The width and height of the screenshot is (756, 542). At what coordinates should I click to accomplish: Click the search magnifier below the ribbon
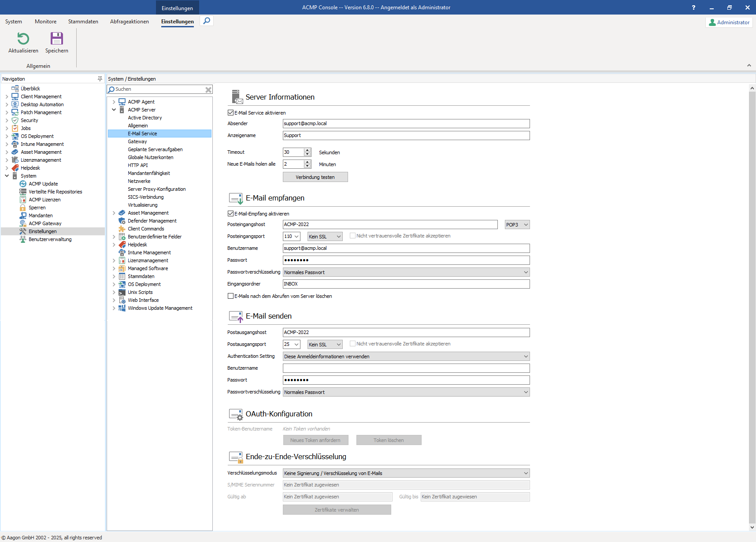(206, 21)
